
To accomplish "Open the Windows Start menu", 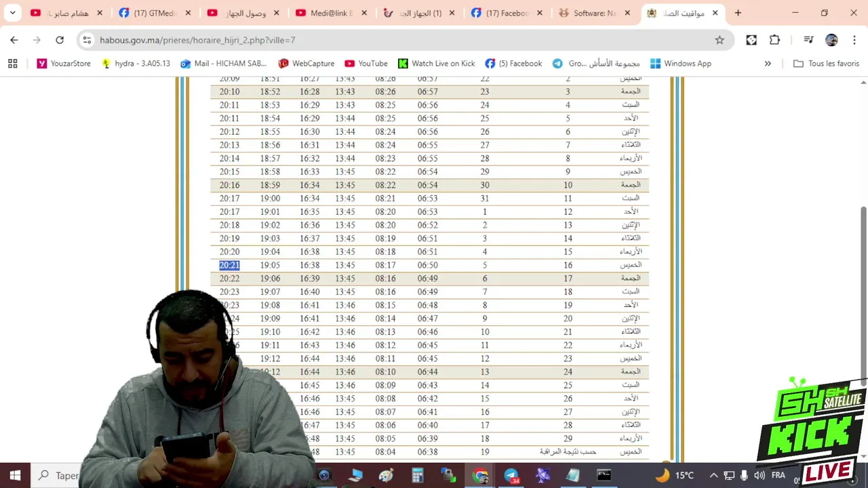I will 15,475.
